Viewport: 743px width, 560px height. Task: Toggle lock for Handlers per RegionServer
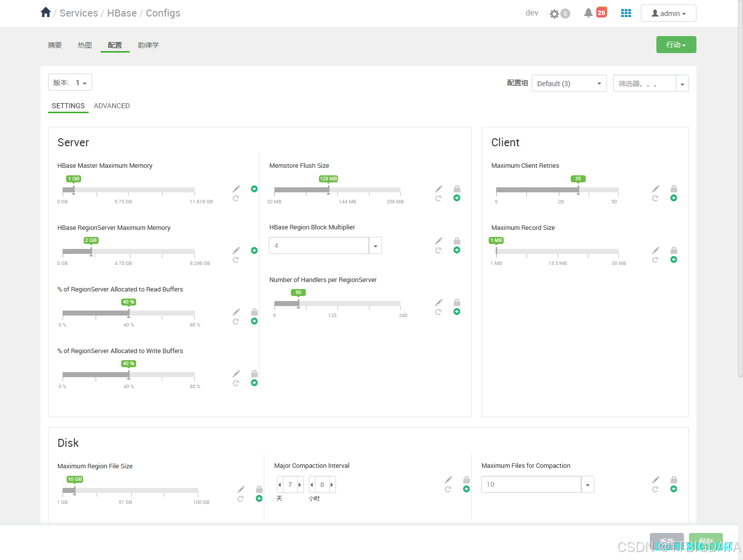(x=457, y=303)
